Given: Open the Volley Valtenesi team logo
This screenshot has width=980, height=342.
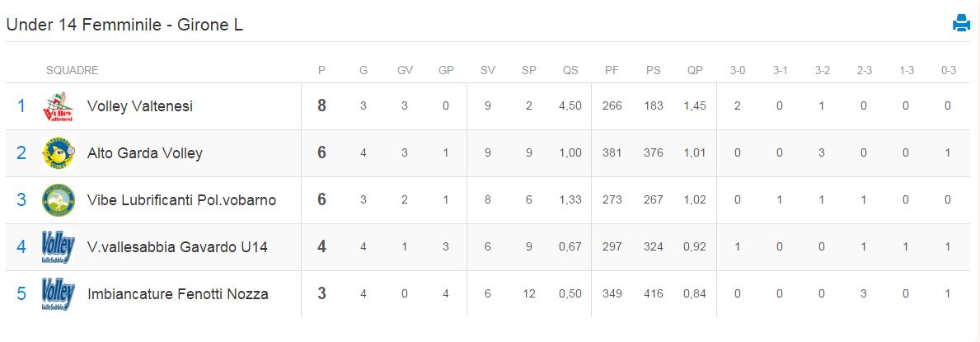Looking at the screenshot, I should click(59, 106).
